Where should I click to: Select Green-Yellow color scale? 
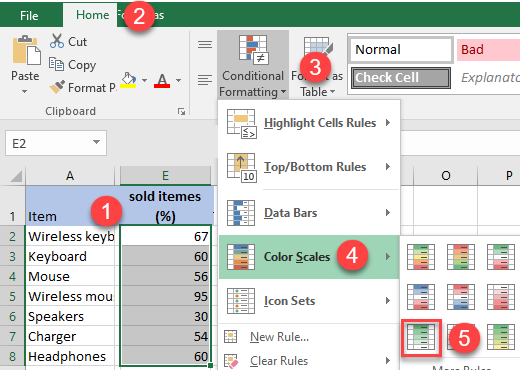tap(501, 337)
